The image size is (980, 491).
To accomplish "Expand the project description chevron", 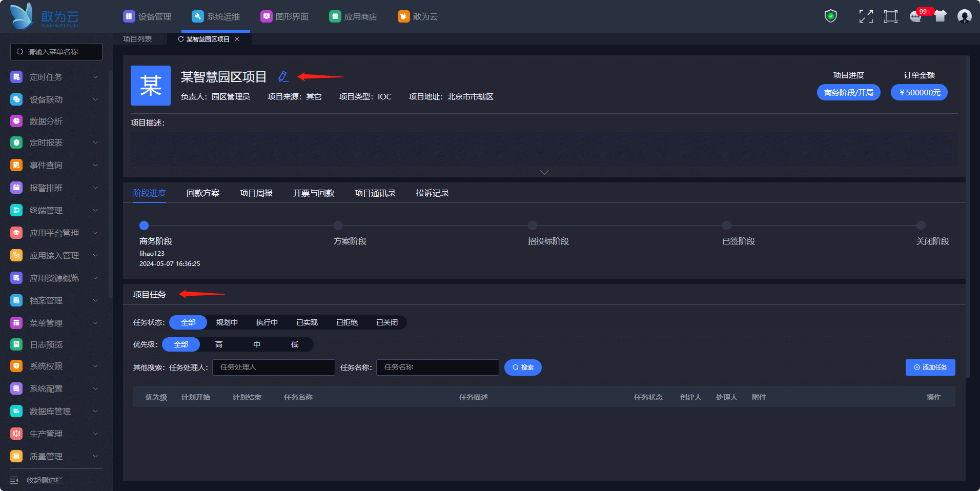I will pyautogui.click(x=544, y=172).
